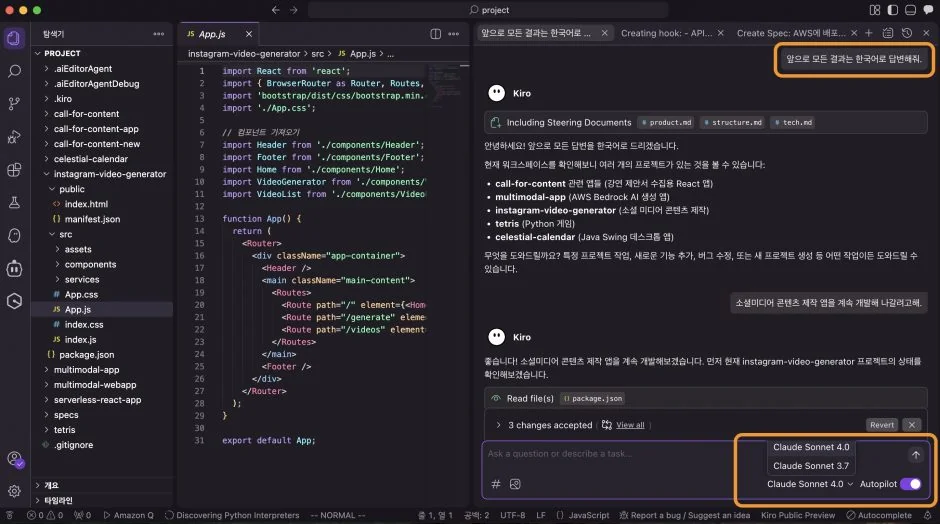940x524 pixels.
Task: Choose Claude Sonnet 4.0 from model list
Action: [x=811, y=447]
